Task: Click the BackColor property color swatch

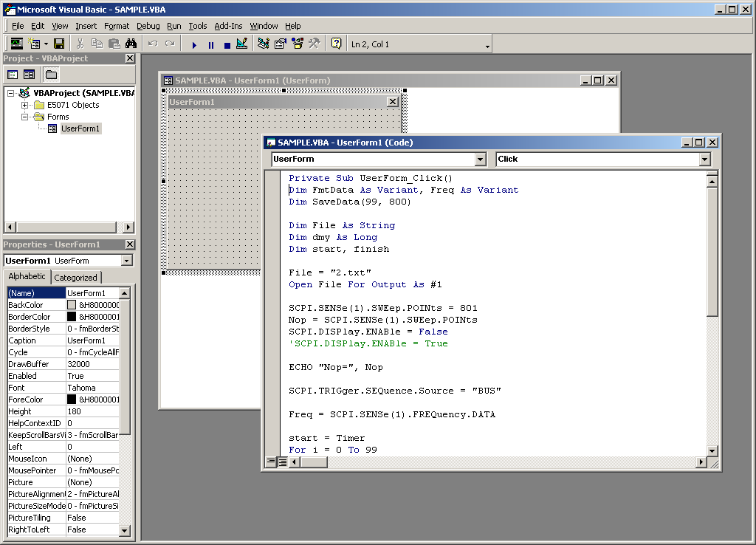Action: [x=72, y=305]
